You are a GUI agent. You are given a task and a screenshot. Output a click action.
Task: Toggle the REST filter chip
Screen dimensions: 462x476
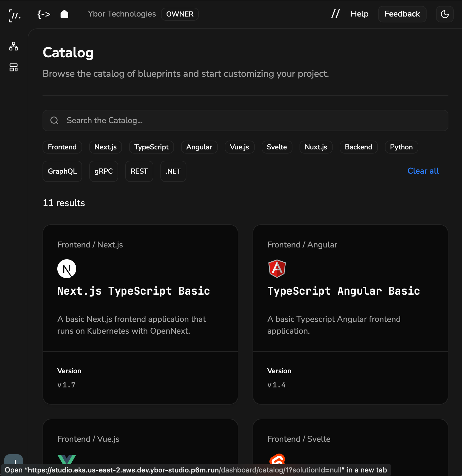pos(139,171)
